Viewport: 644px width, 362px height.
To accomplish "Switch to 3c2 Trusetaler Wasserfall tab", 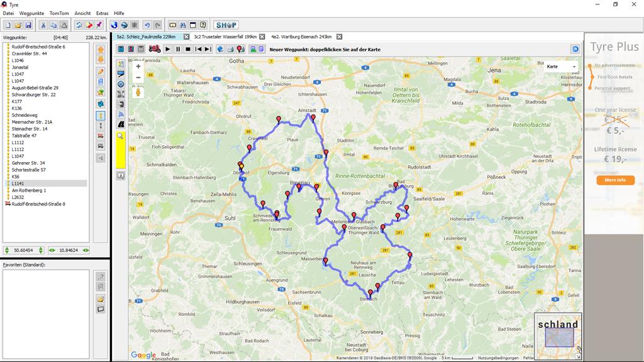I will click(x=225, y=36).
